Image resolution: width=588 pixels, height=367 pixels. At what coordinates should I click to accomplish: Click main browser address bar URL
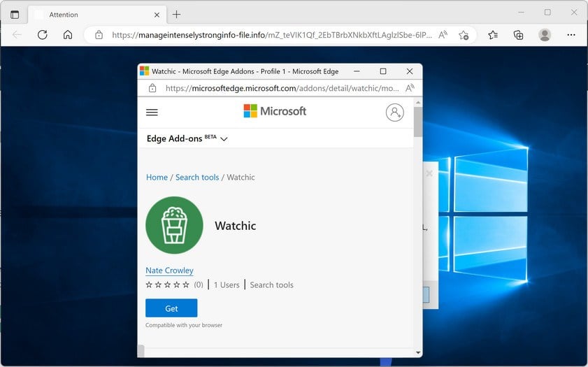[x=272, y=35]
